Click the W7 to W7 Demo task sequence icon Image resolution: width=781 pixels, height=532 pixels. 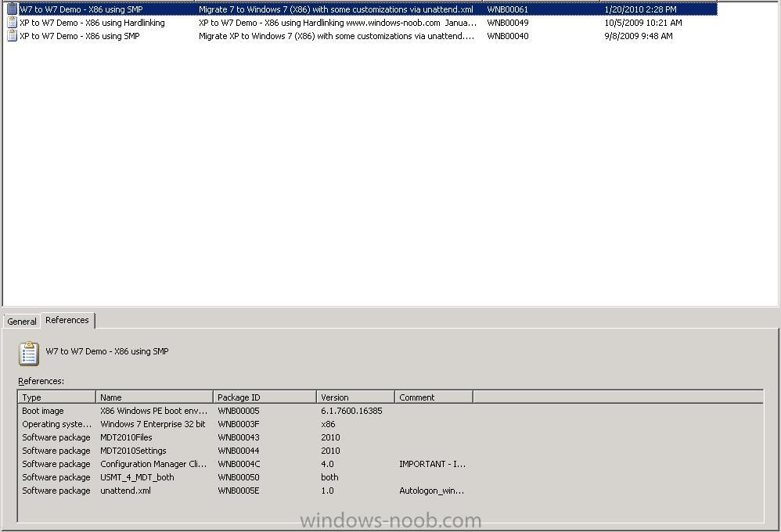coord(12,9)
